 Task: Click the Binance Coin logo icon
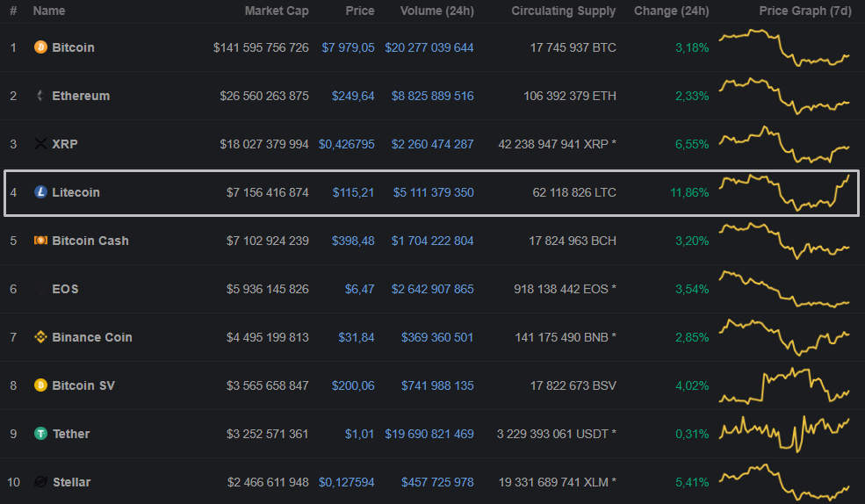[40, 337]
